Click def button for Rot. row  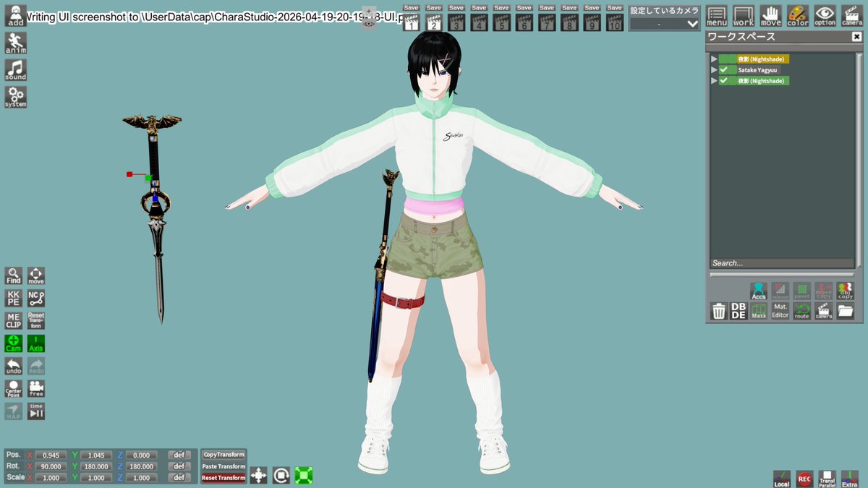pos(179,466)
